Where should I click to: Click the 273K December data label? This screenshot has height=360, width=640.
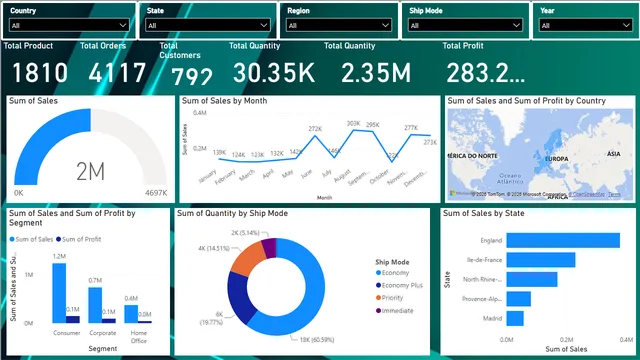point(430,142)
